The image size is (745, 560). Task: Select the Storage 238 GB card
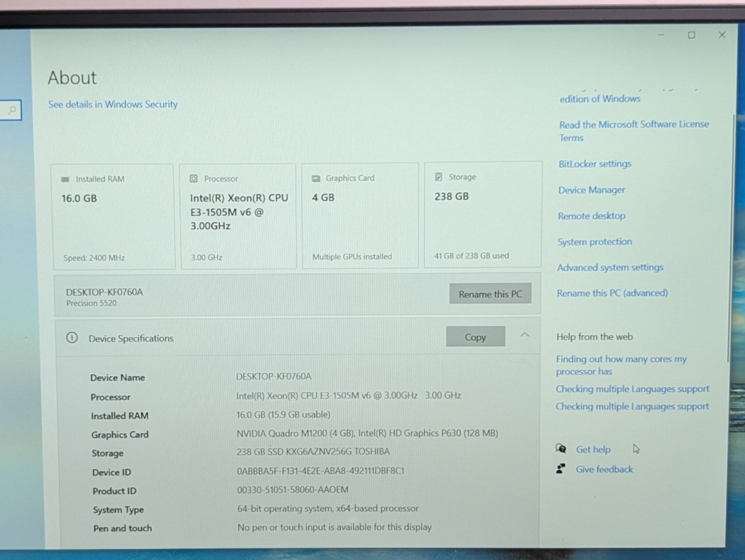click(x=483, y=214)
